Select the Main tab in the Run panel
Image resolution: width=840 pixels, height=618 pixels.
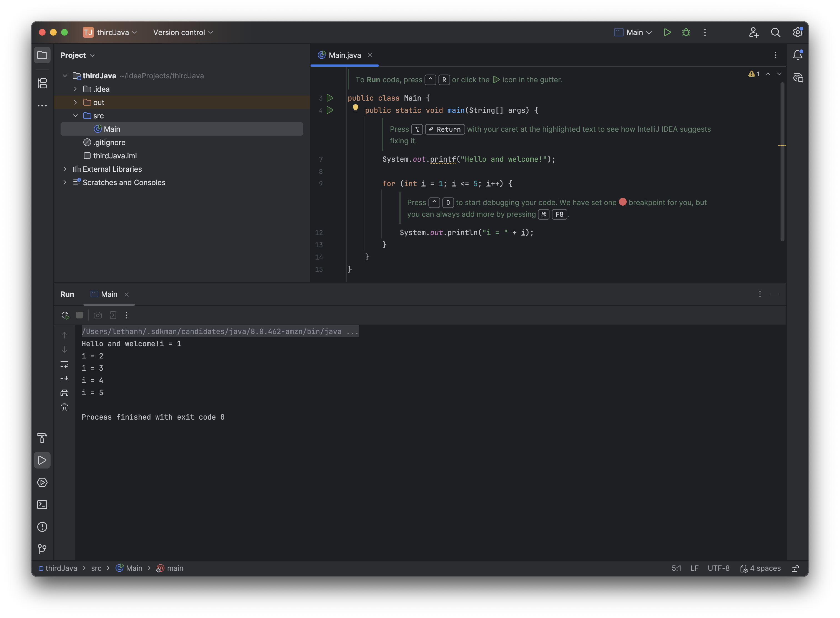click(109, 294)
